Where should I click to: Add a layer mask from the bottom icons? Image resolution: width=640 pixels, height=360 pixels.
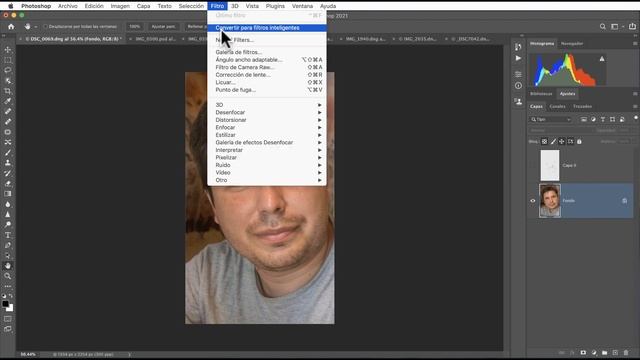(x=583, y=353)
